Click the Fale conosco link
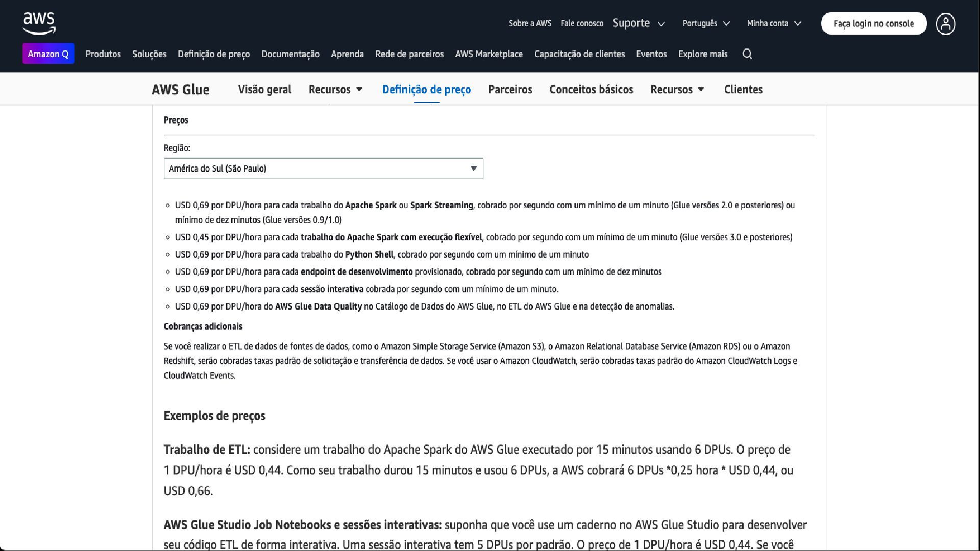The height and width of the screenshot is (551, 980). tap(582, 23)
